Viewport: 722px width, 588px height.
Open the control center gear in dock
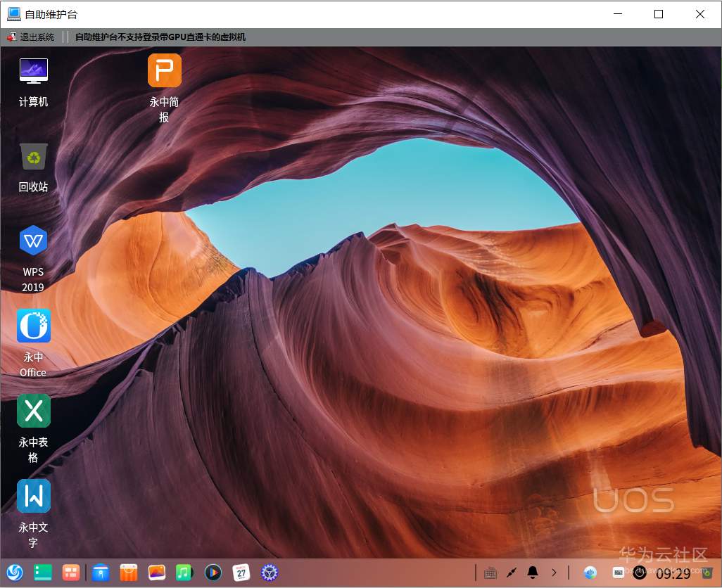click(270, 573)
